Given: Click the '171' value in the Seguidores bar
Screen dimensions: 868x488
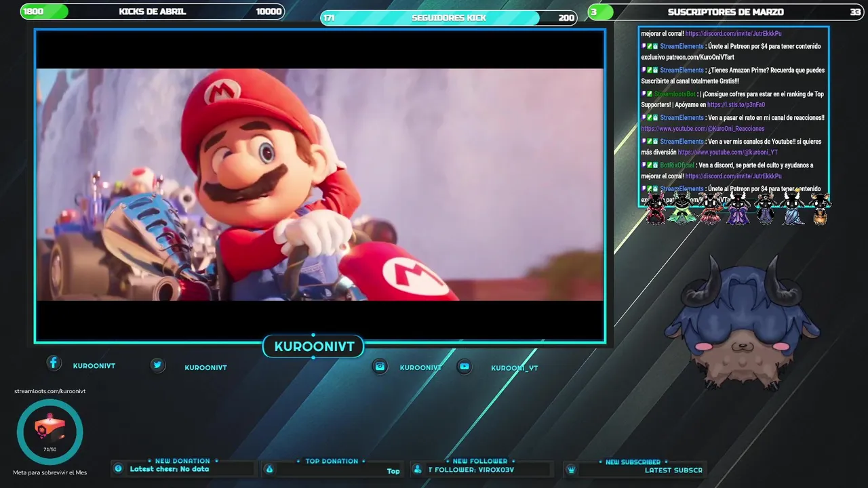Looking at the screenshot, I should click(x=329, y=18).
